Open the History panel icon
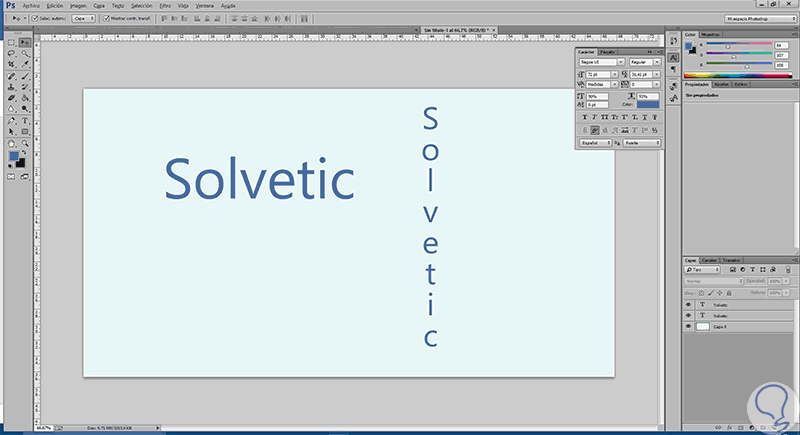800x435 pixels. (x=673, y=41)
